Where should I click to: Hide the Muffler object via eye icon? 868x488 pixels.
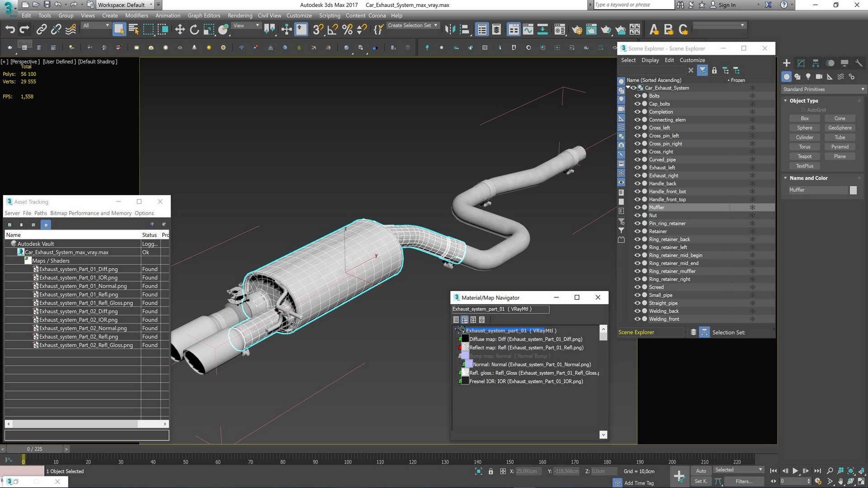coord(637,207)
